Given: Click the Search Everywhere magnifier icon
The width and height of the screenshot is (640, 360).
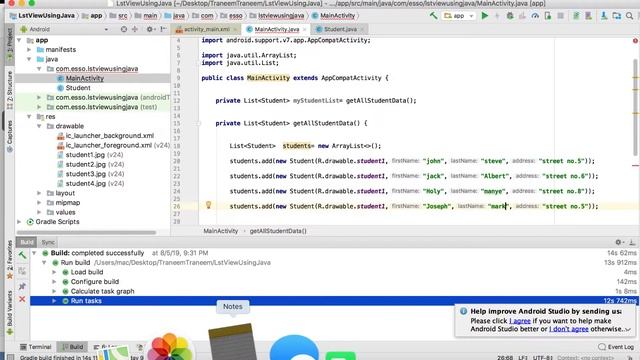Looking at the screenshot, I should [630, 16].
